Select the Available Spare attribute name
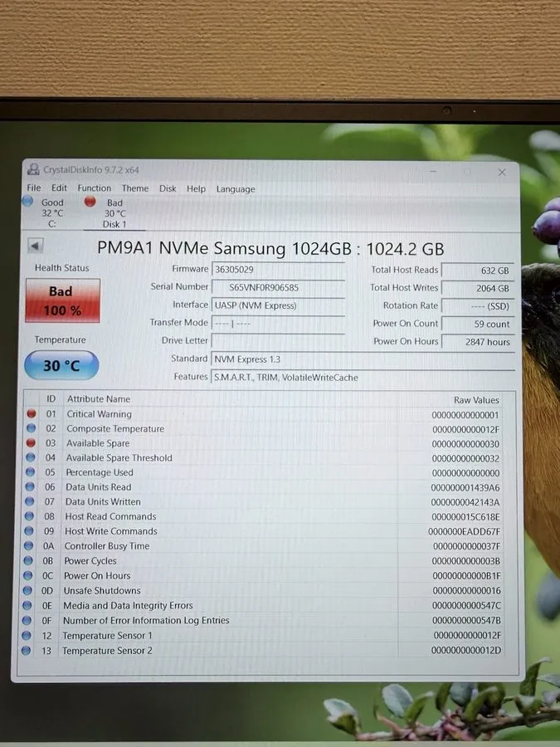This screenshot has height=747, width=560. click(x=98, y=443)
